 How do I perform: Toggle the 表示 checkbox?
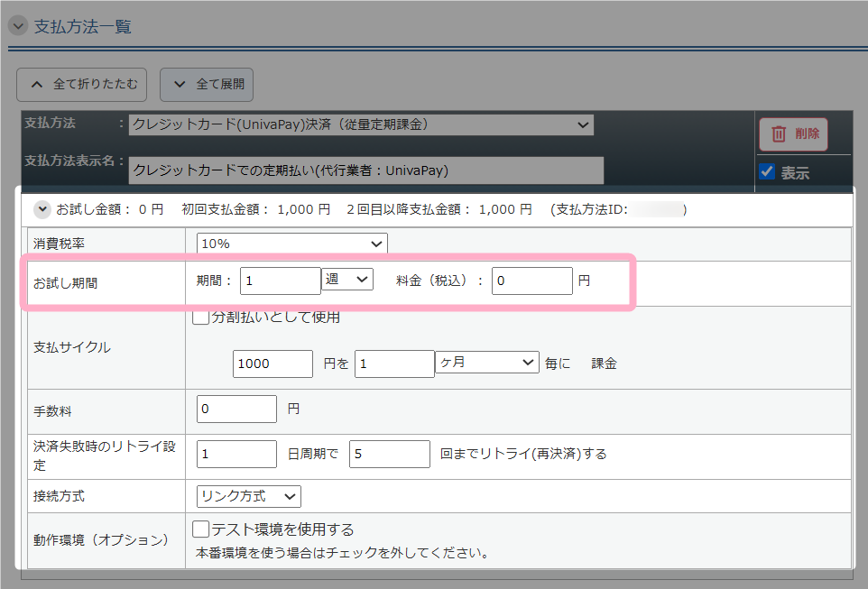click(x=767, y=171)
